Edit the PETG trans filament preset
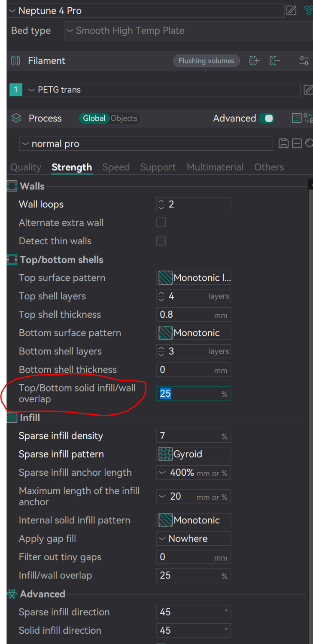 308,90
